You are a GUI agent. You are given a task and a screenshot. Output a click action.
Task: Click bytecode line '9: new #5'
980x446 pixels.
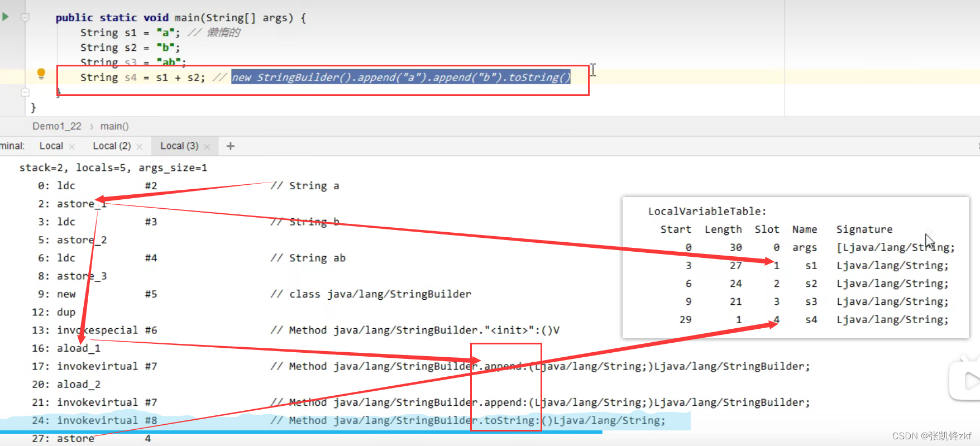(97, 294)
